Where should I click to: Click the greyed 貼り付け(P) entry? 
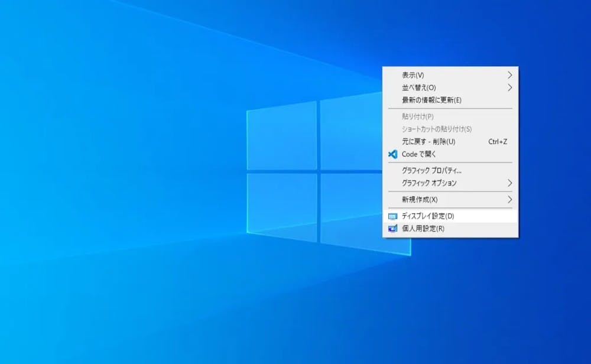click(x=450, y=116)
